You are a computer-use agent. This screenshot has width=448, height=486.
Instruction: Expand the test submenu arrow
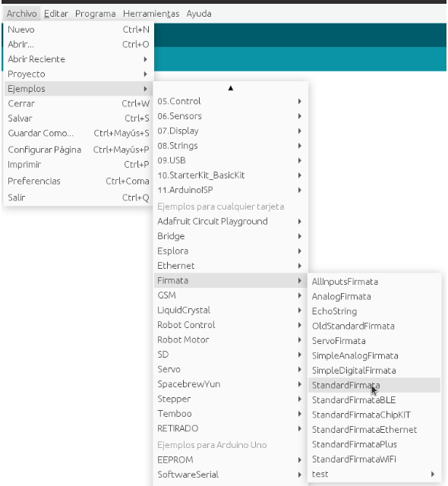click(433, 474)
